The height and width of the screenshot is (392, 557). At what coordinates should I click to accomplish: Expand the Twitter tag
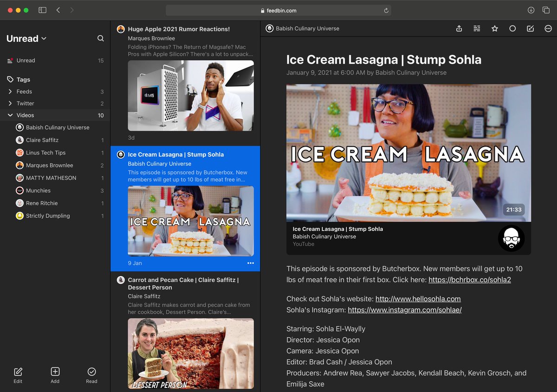tap(10, 103)
